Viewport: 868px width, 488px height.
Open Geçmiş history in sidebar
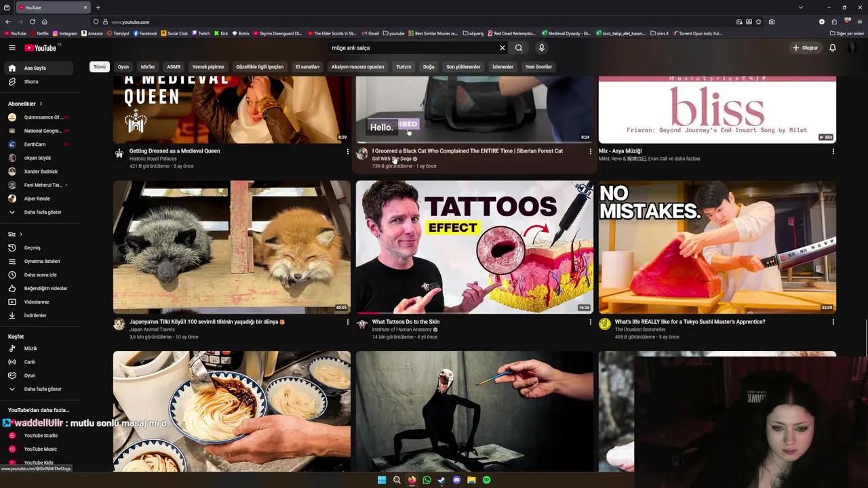coord(38,247)
